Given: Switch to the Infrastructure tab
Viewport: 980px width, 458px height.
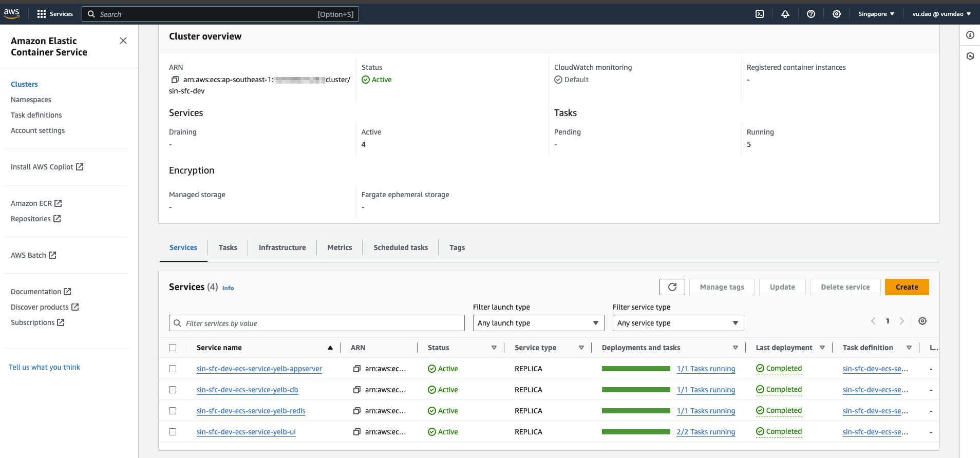Looking at the screenshot, I should coord(282,247).
